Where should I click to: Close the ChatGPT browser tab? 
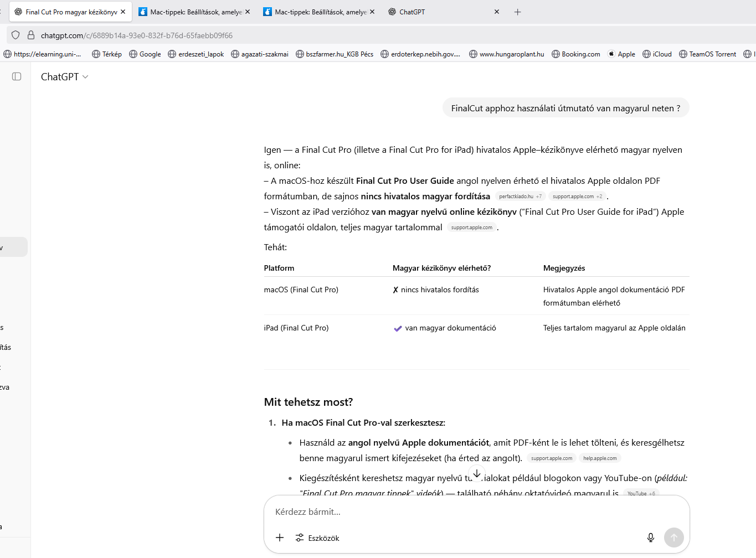[497, 12]
